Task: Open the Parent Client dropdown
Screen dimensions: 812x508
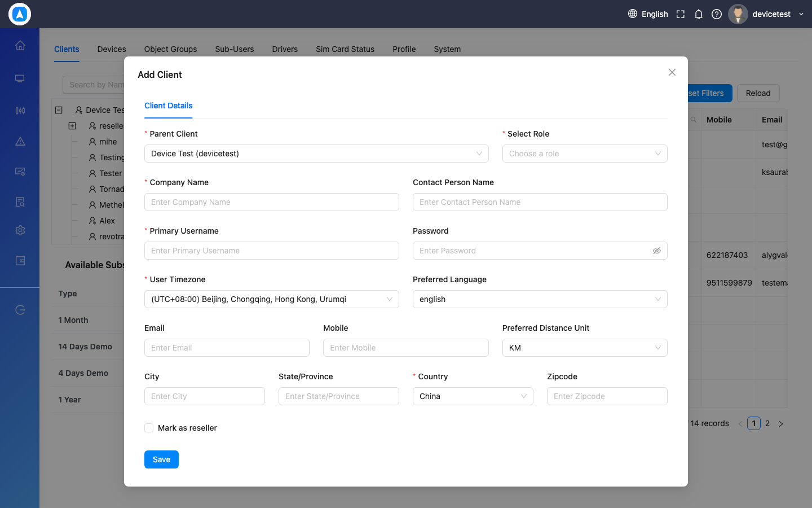Action: point(316,154)
